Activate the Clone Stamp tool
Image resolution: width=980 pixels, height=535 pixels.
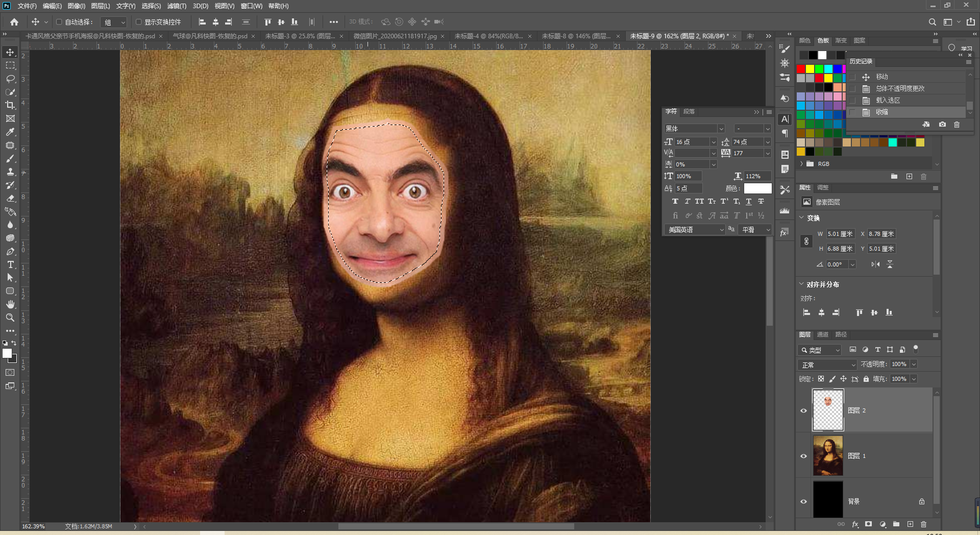(10, 172)
